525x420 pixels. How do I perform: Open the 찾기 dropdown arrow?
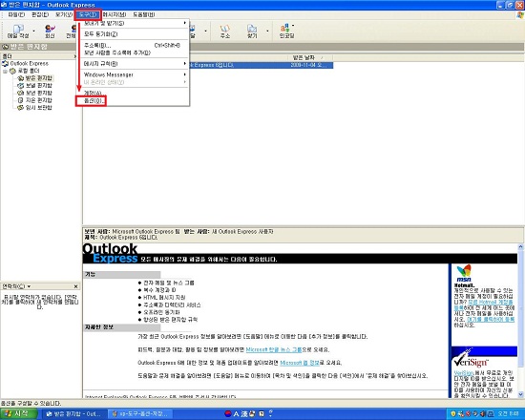click(x=267, y=31)
